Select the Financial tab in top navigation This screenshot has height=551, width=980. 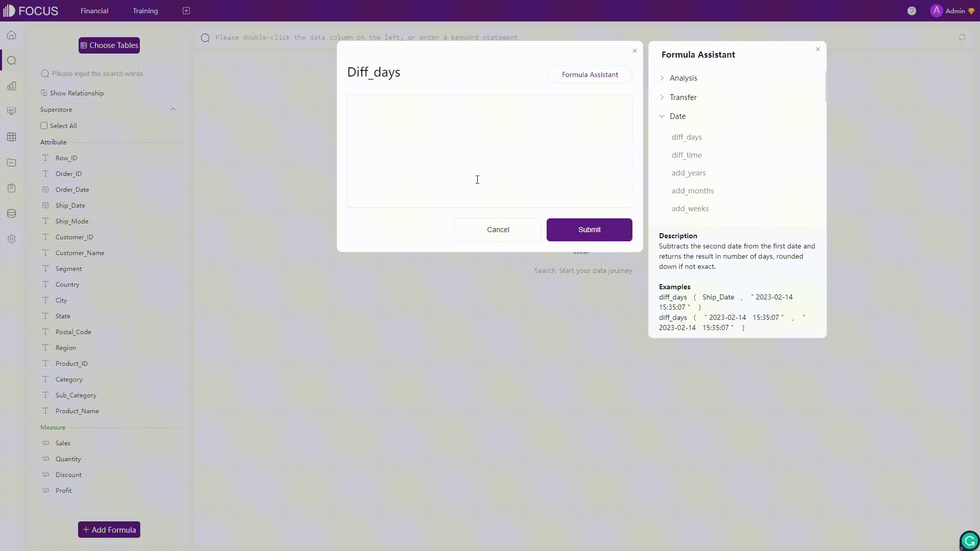pyautogui.click(x=95, y=11)
